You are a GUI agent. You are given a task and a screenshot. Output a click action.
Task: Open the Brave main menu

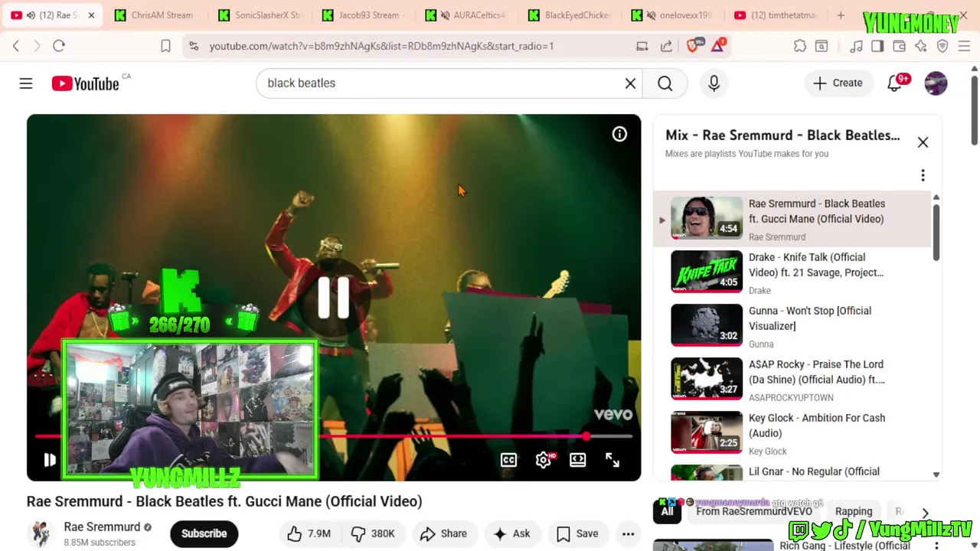(x=964, y=46)
